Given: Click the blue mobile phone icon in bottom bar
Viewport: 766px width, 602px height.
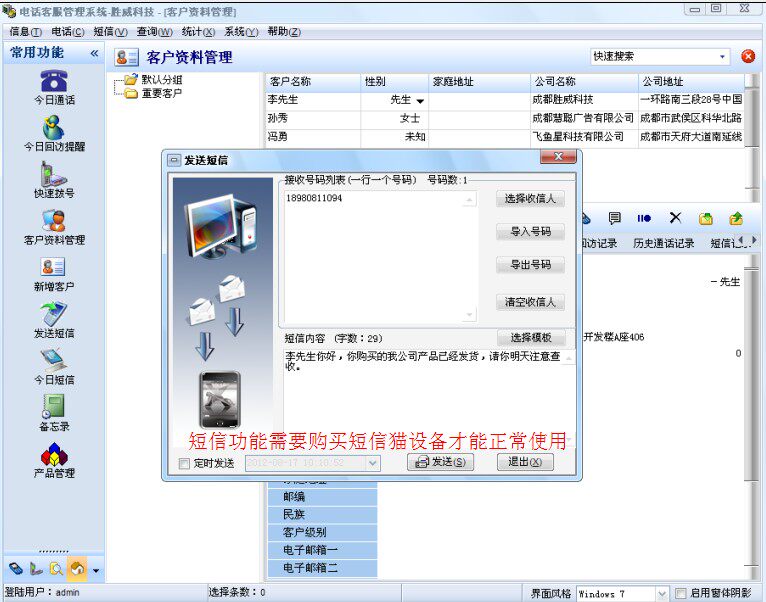Looking at the screenshot, I should click(16, 569).
